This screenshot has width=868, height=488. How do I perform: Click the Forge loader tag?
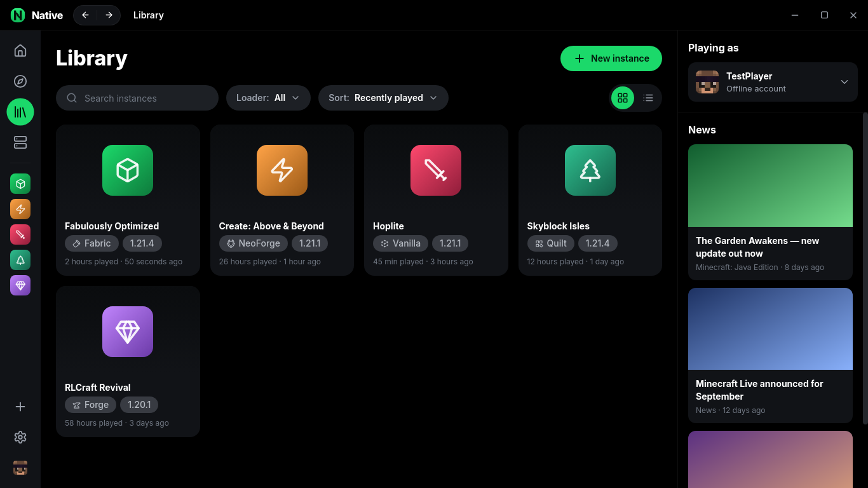(90, 405)
